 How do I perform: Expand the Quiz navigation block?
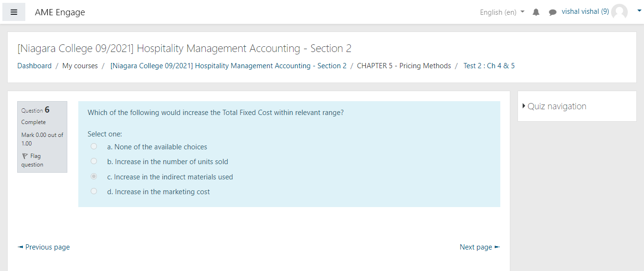(554, 106)
